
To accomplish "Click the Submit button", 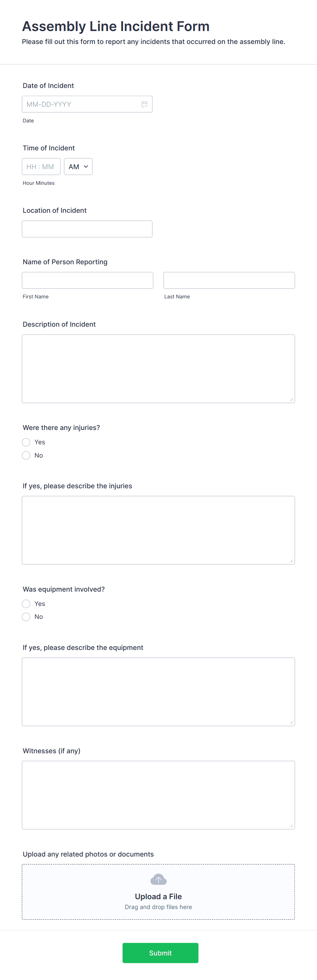I will [x=160, y=953].
